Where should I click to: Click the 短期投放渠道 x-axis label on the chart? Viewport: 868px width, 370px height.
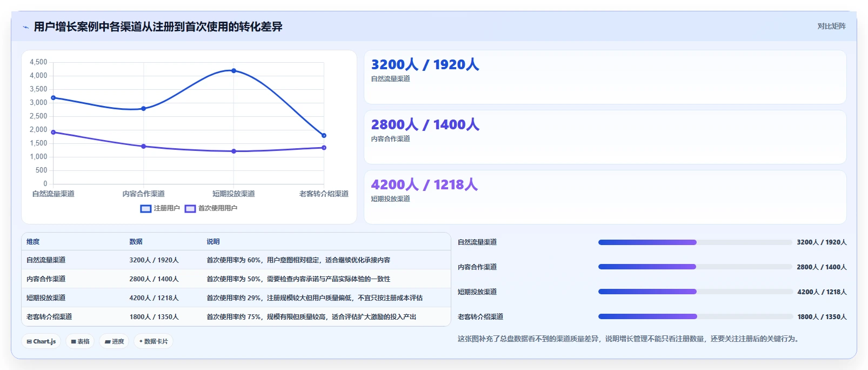click(233, 194)
